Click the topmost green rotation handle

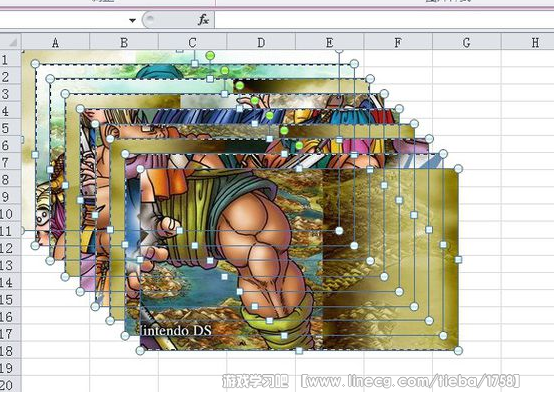pos(210,55)
